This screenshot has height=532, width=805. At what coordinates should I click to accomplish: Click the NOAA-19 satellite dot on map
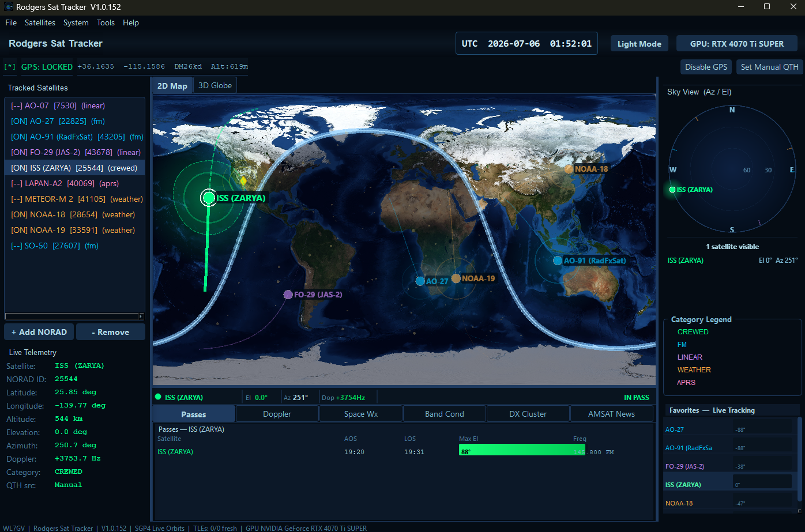456,278
